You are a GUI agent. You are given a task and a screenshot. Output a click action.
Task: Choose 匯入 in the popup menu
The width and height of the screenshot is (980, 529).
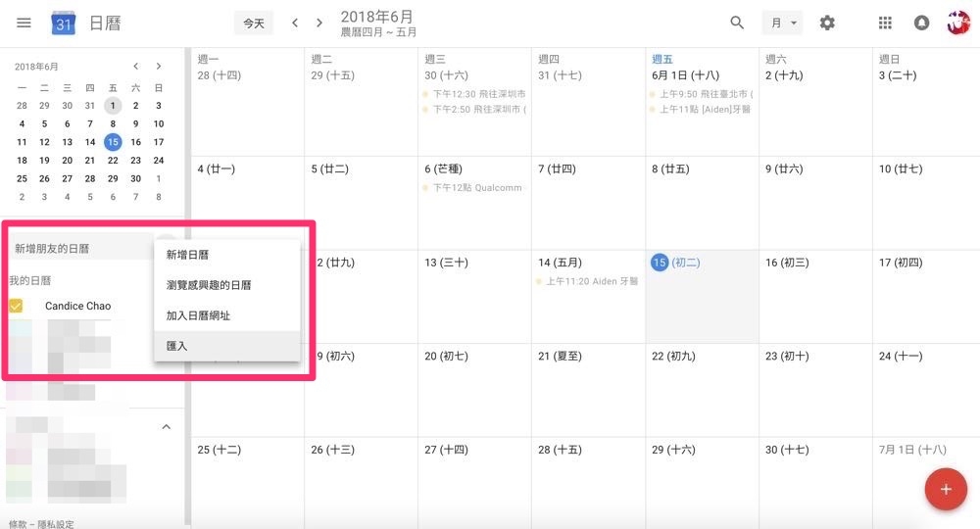[x=176, y=346]
